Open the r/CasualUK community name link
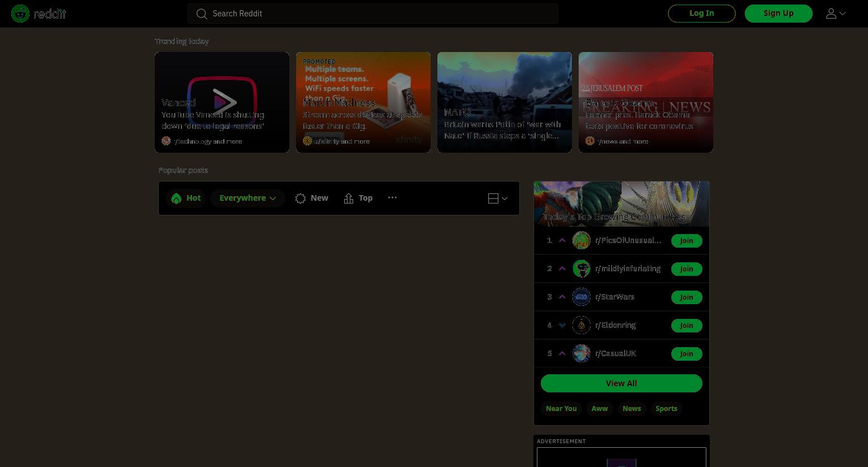Viewport: 868px width, 467px height. 615,353
